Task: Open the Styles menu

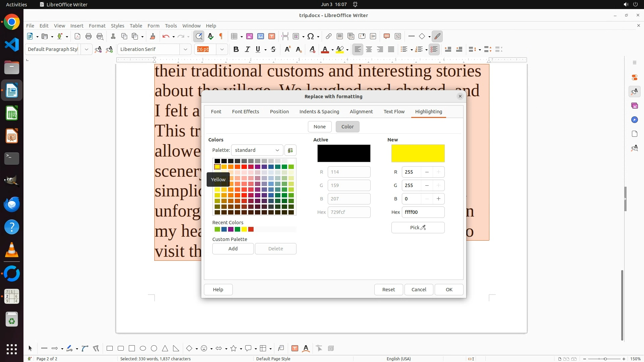Action: pyautogui.click(x=117, y=25)
